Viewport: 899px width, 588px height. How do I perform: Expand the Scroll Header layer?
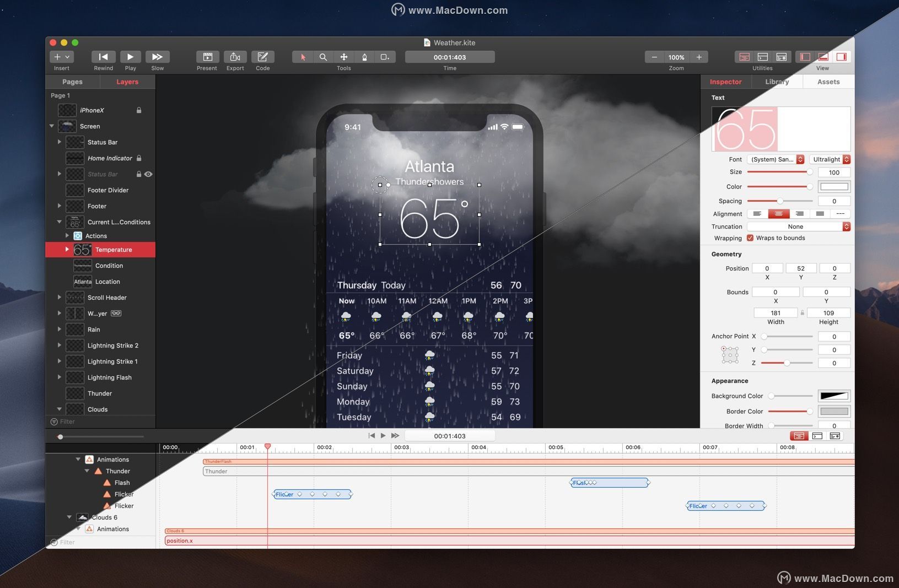tap(60, 298)
